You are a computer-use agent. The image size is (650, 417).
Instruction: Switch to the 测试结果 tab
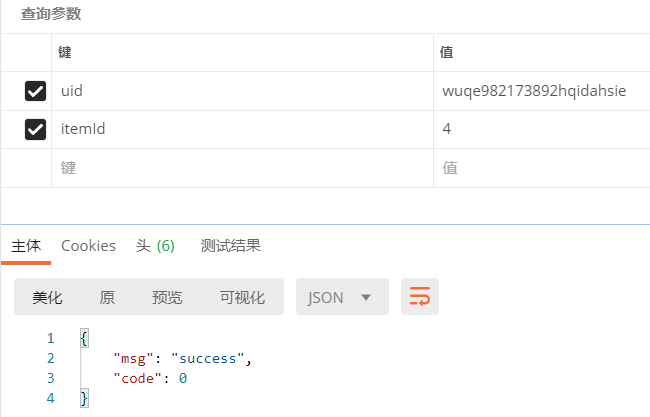(230, 246)
